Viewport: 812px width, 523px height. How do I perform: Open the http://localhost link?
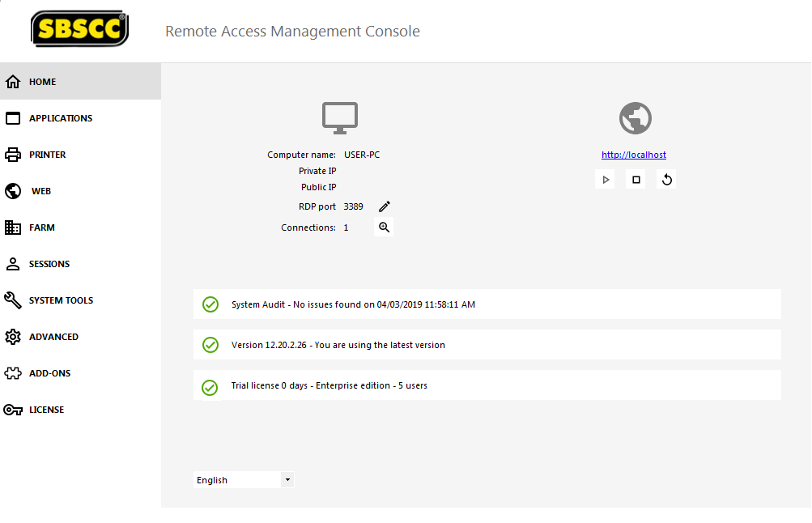click(634, 155)
